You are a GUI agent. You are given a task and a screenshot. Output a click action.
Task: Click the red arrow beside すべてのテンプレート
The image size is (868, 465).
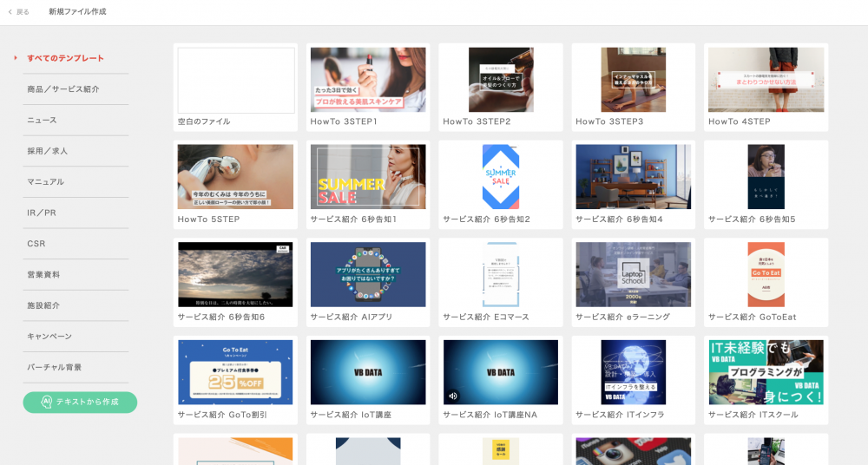[16, 57]
